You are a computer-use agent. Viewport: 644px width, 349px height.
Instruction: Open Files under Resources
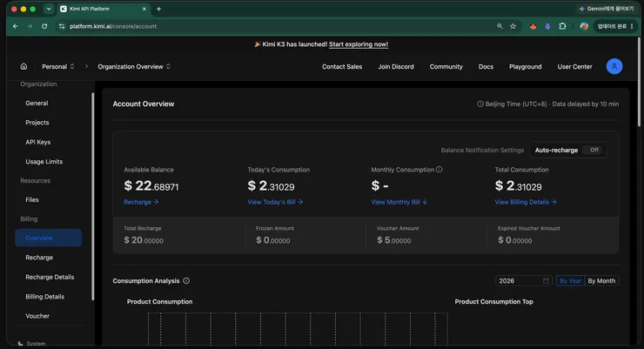coord(32,200)
